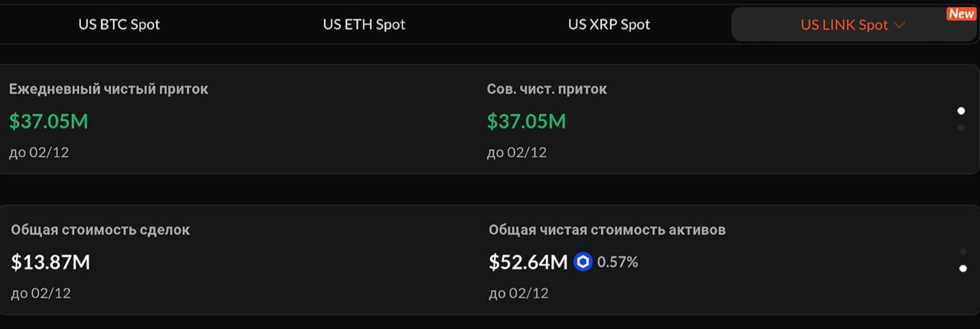Click the 'Ежедневный чистый приток' heading
Image resolution: width=980 pixels, height=329 pixels.
click(109, 89)
